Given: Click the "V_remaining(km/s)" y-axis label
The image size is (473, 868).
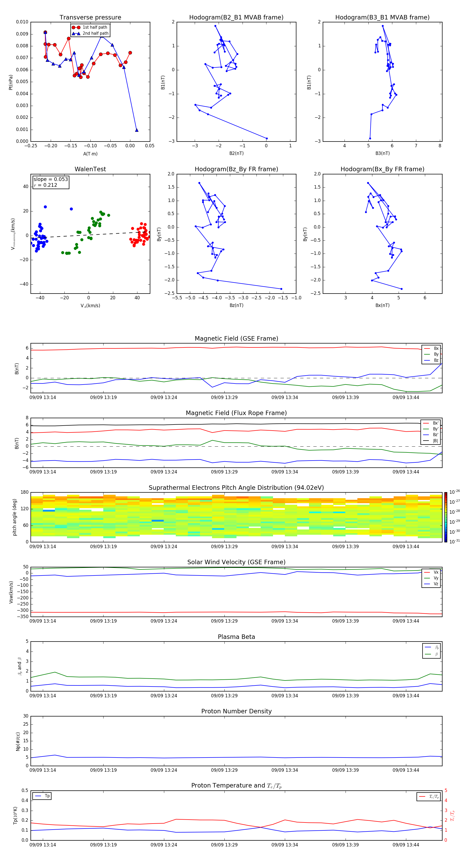Looking at the screenshot, I should (13, 234).
